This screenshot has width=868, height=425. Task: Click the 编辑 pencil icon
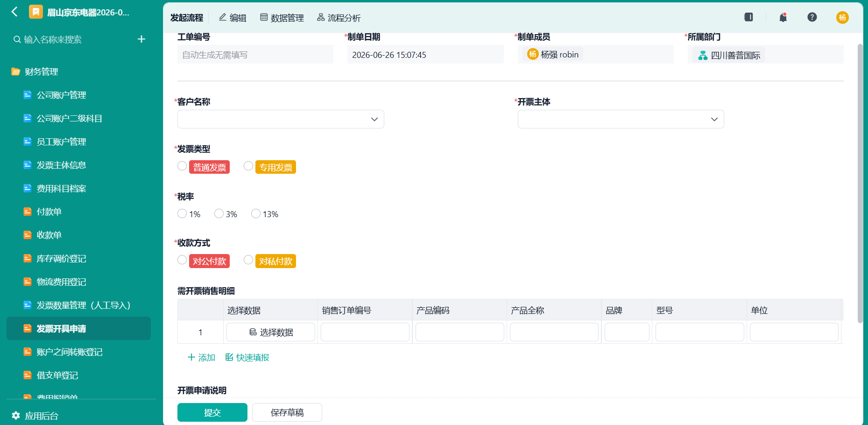[x=223, y=17]
